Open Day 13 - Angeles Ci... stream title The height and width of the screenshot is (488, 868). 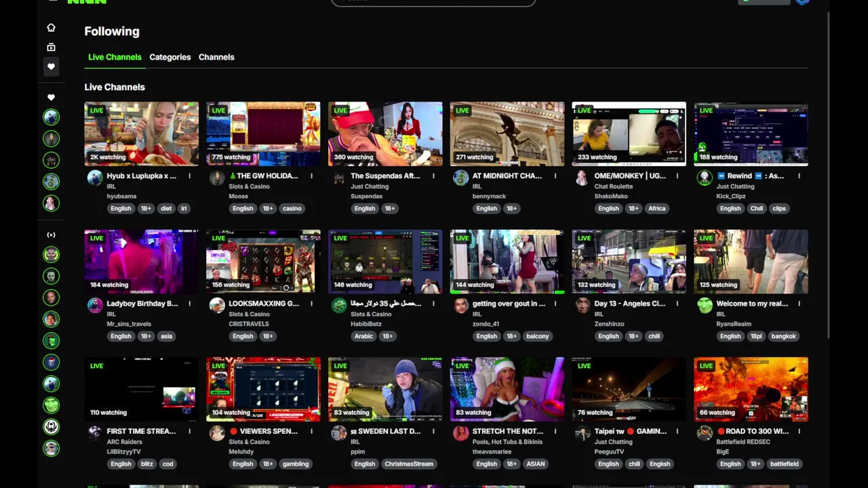(x=630, y=304)
